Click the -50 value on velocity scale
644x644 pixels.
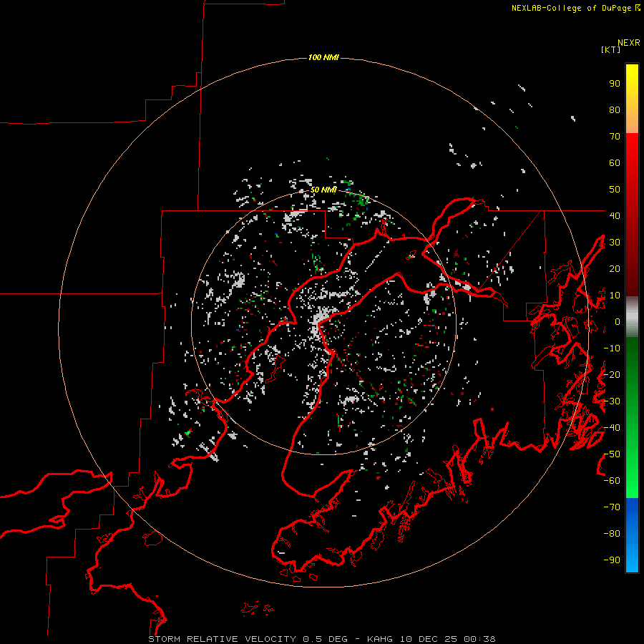click(612, 454)
